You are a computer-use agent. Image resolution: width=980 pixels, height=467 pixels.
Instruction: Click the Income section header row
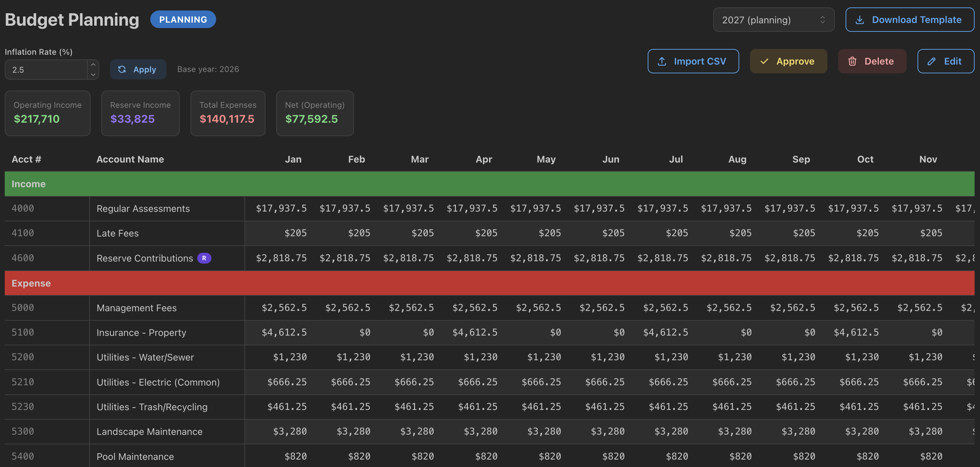(489, 184)
